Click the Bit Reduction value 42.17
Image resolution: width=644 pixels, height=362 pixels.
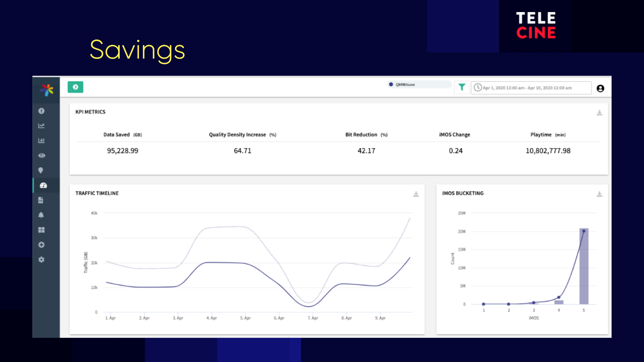(366, 151)
